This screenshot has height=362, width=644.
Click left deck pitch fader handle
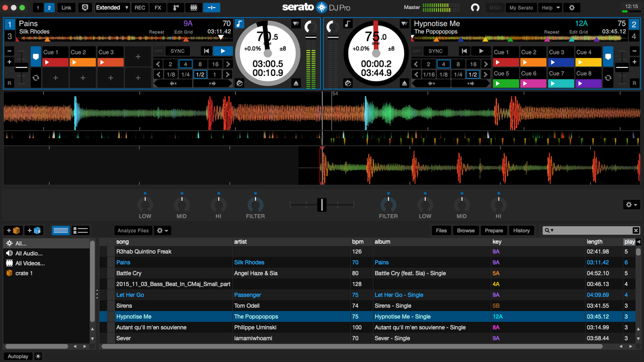click(21, 68)
